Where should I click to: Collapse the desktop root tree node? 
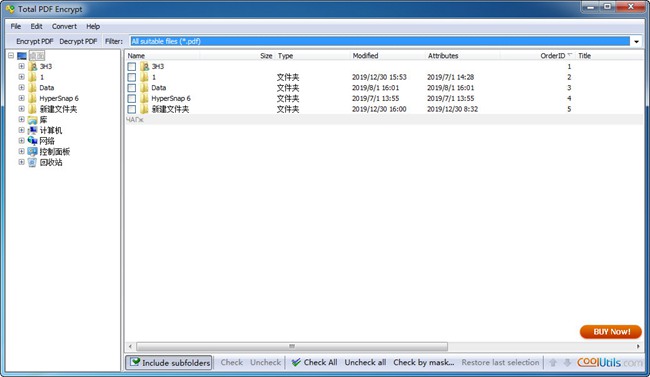point(11,56)
